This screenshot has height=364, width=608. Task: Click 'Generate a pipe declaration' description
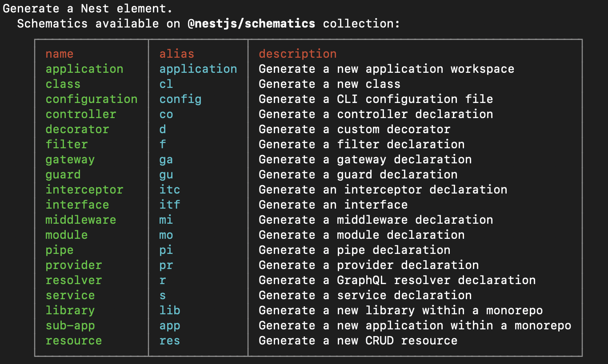[x=355, y=250]
